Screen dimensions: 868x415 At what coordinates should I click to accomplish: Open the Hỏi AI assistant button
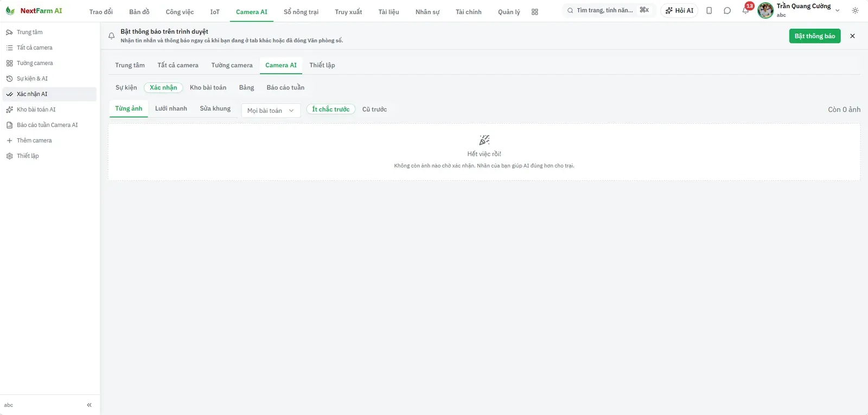(679, 10)
